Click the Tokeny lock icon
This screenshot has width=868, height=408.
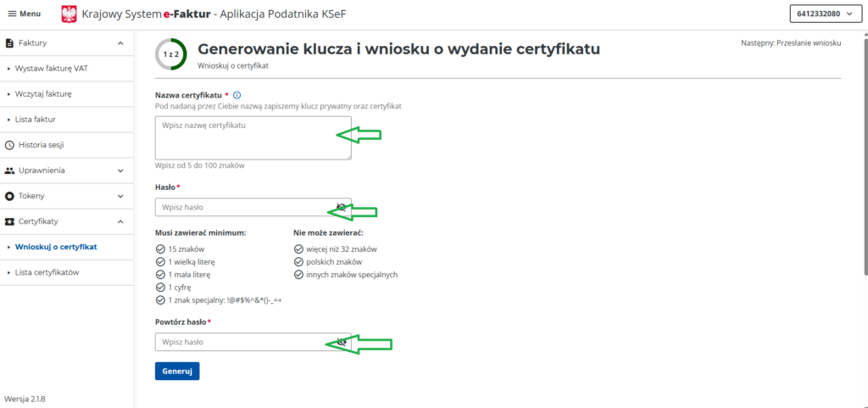click(x=10, y=196)
